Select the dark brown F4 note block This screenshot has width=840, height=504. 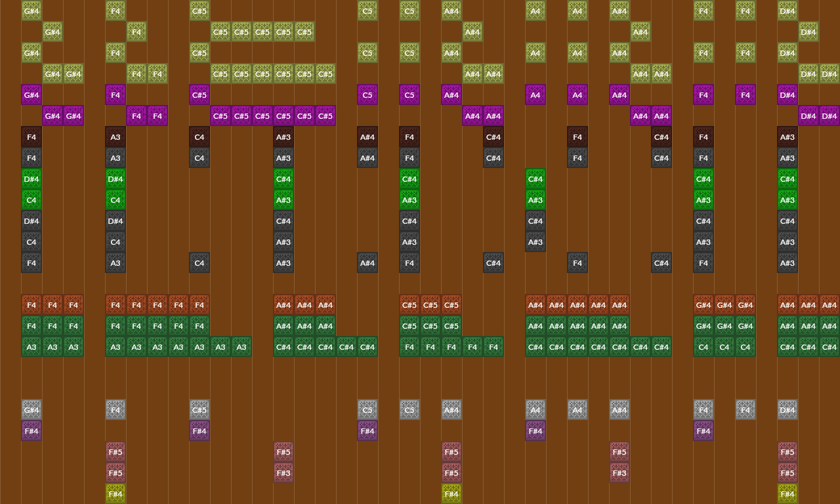tap(31, 137)
